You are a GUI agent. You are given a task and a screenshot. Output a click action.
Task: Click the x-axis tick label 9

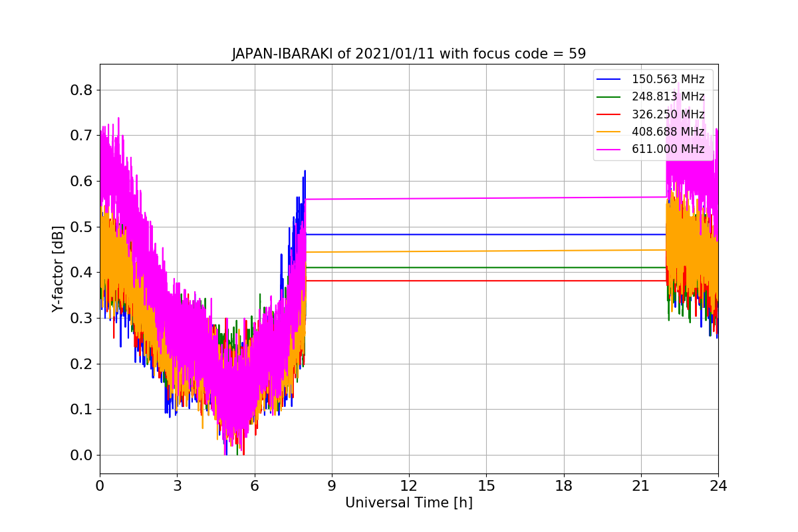pyautogui.click(x=332, y=485)
